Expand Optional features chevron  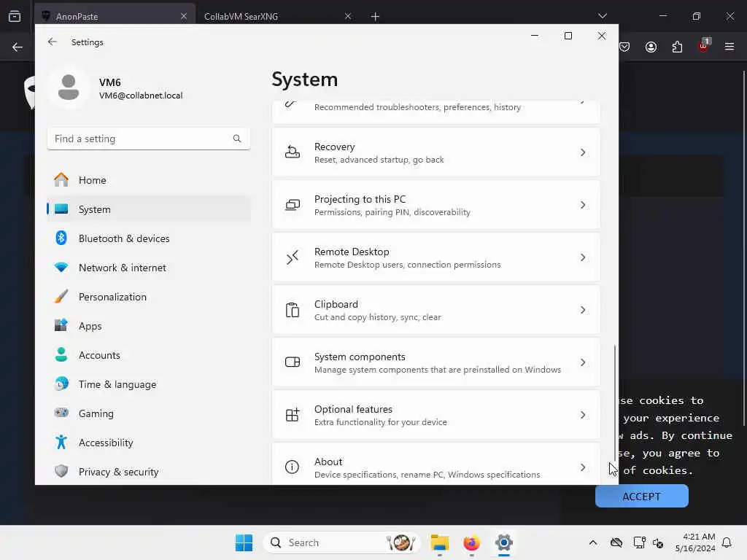(583, 415)
